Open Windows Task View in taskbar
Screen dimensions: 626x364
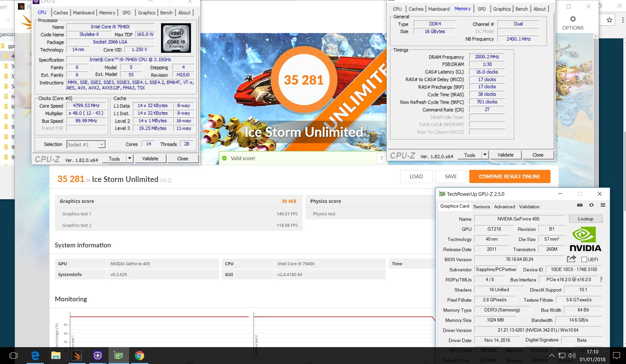(x=13, y=356)
